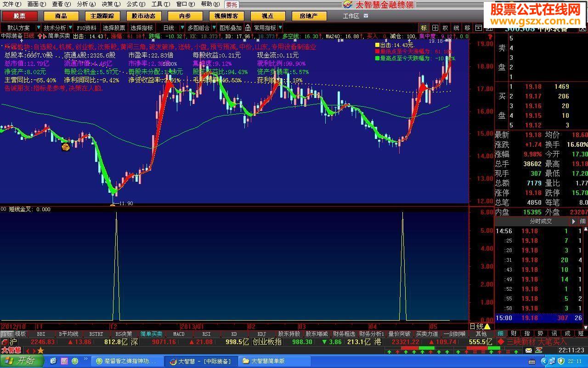
Task: Open F10资料 from the toolbar
Action: pos(86,28)
